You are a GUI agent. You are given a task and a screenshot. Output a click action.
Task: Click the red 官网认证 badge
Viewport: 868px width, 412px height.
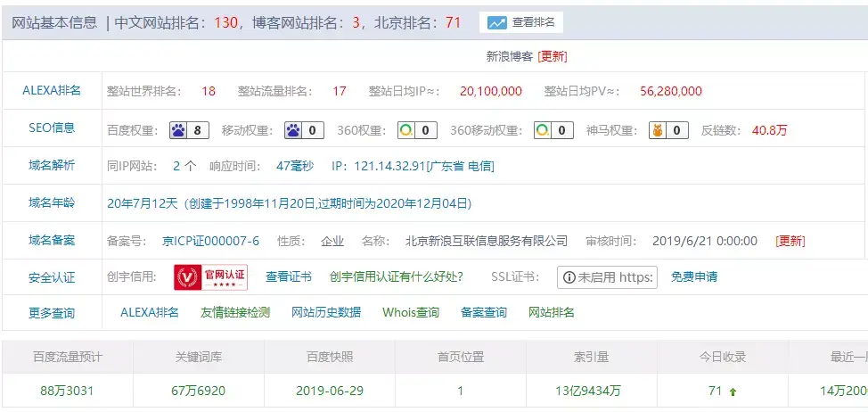click(210, 276)
